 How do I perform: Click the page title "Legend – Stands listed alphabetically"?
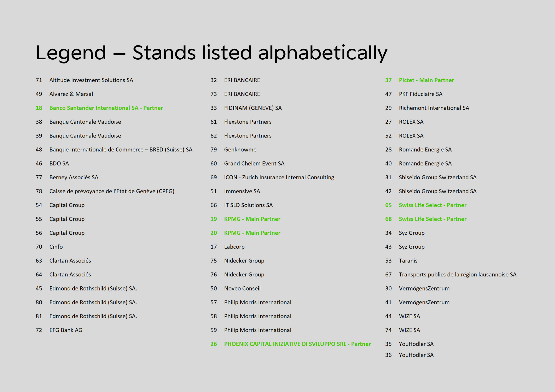click(211, 53)
